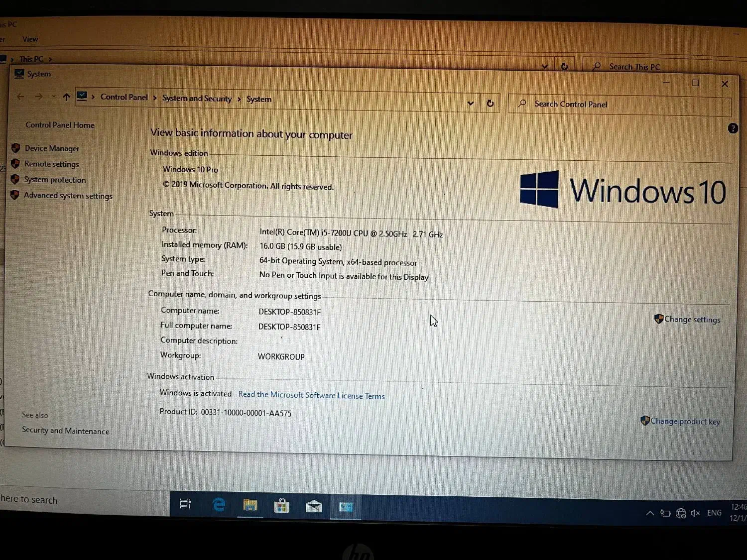The width and height of the screenshot is (747, 560).
Task: Open System and Security from the breadcrumb
Action: point(197,98)
